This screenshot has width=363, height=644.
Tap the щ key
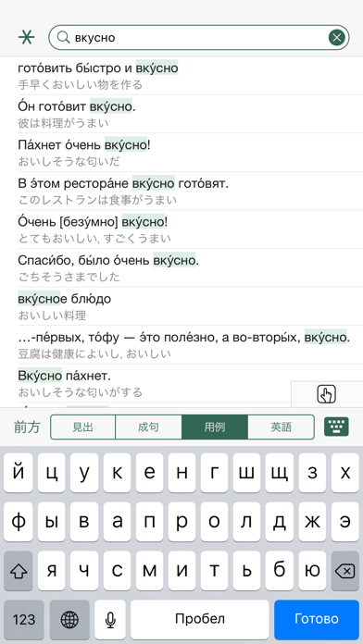click(x=280, y=473)
